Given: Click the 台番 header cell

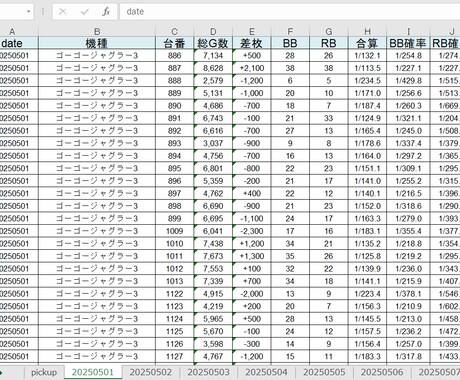Looking at the screenshot, I should pos(174,43).
